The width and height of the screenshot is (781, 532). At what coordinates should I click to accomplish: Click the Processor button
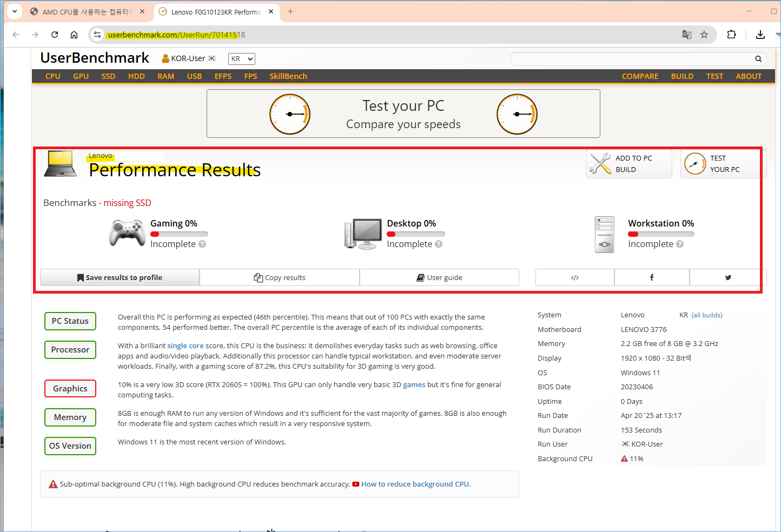pyautogui.click(x=70, y=350)
